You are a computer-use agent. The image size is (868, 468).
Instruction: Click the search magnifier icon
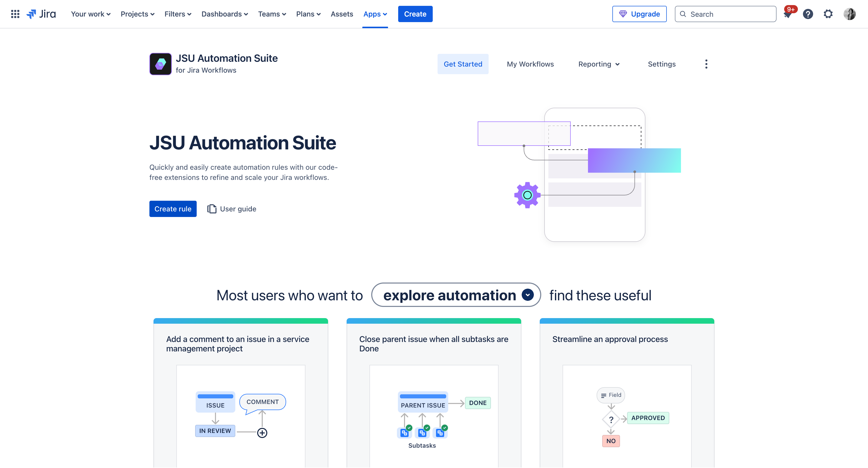[683, 14]
